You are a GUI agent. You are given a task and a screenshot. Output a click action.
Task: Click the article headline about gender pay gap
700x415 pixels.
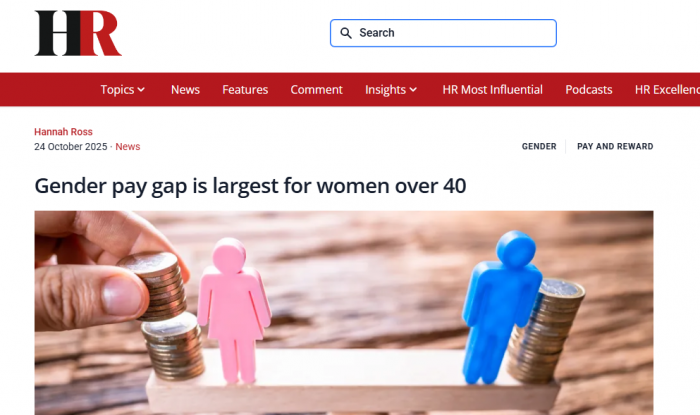coord(250,186)
